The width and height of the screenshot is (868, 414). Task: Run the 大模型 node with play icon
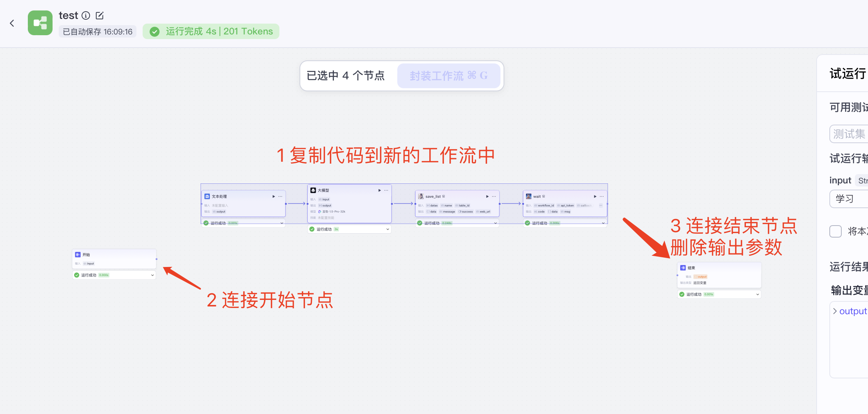tap(380, 190)
